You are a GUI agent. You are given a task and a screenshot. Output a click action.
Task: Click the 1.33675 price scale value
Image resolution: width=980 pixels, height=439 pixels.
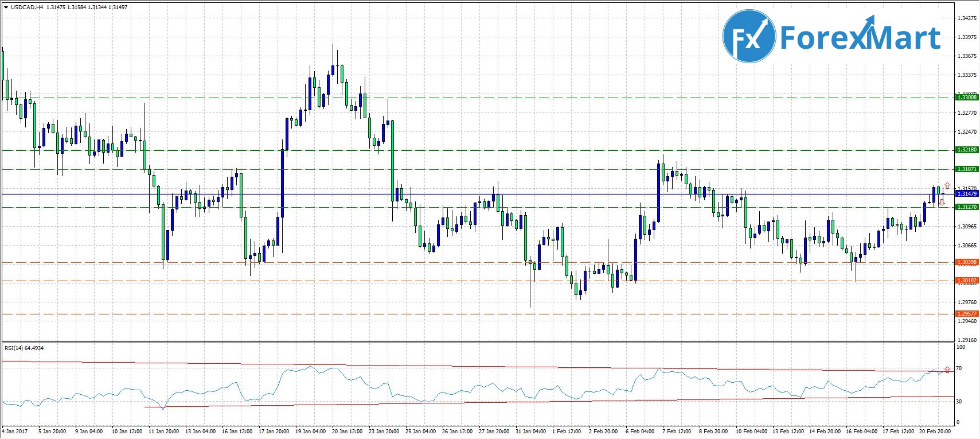(x=967, y=56)
